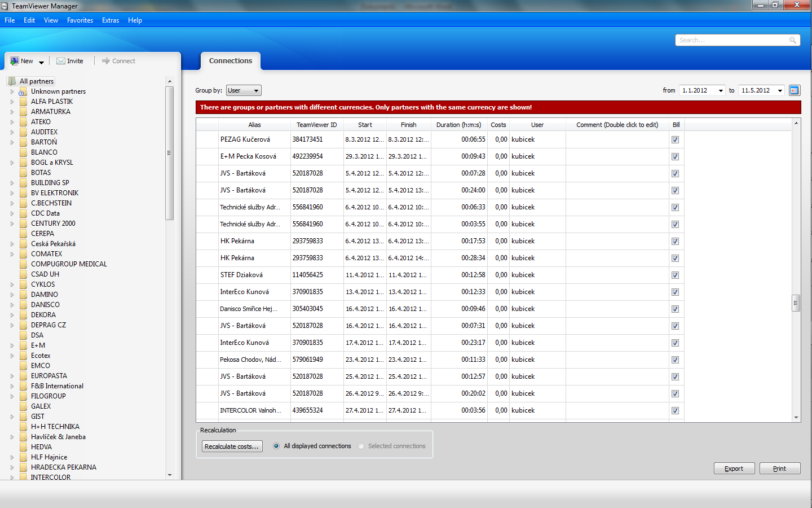Click the CEREPA folder icon
The width and height of the screenshot is (812, 508).
tap(23, 234)
